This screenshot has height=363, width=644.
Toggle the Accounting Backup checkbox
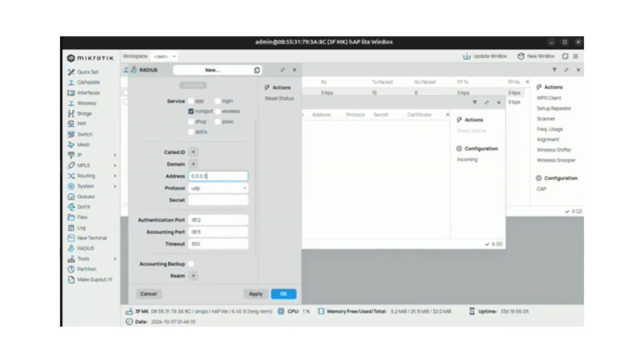191,264
